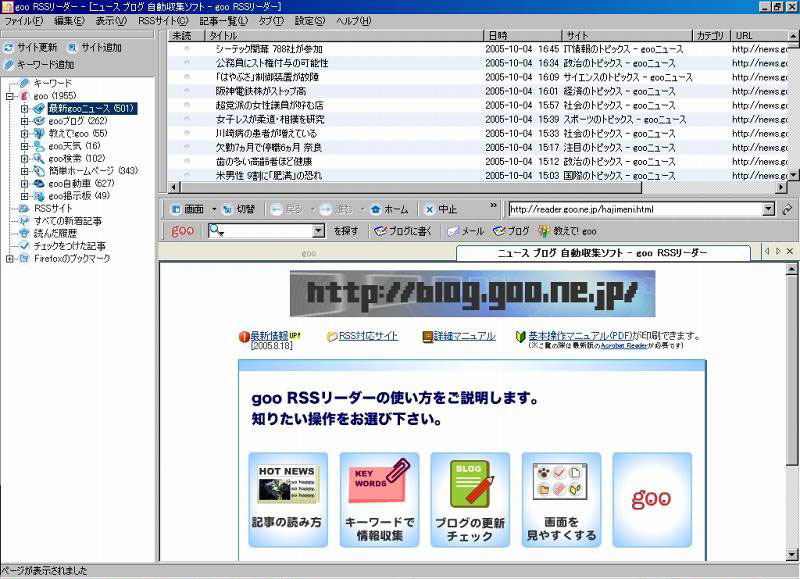
Task: Click the blog.goo.ne.jp banner image
Action: (x=472, y=293)
